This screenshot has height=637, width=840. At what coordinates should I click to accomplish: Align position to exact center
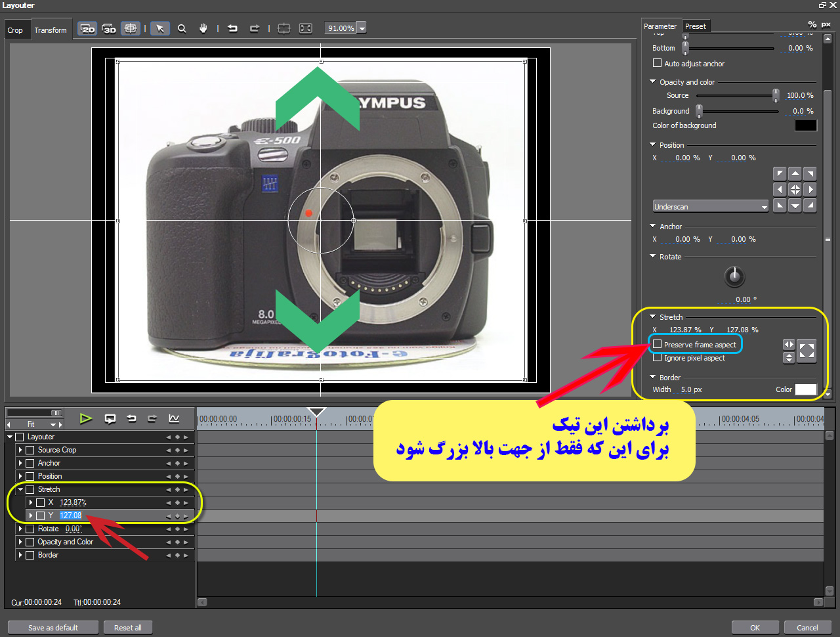pyautogui.click(x=795, y=190)
